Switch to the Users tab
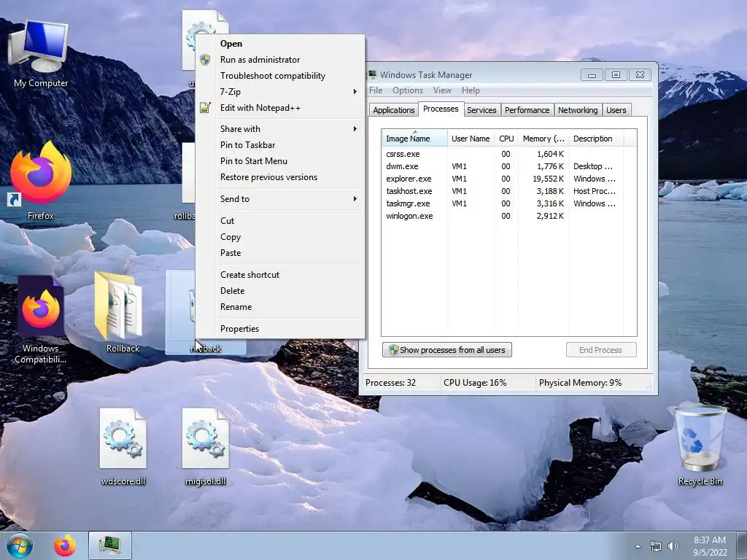 click(616, 110)
